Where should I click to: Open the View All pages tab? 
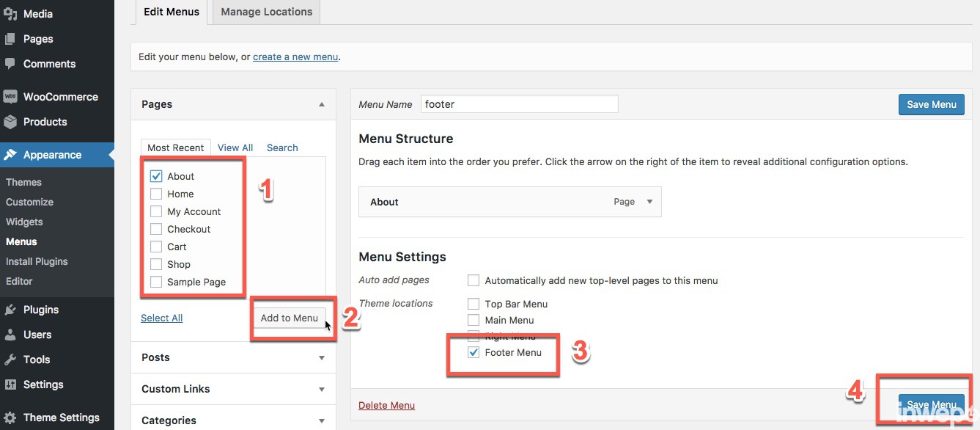235,147
